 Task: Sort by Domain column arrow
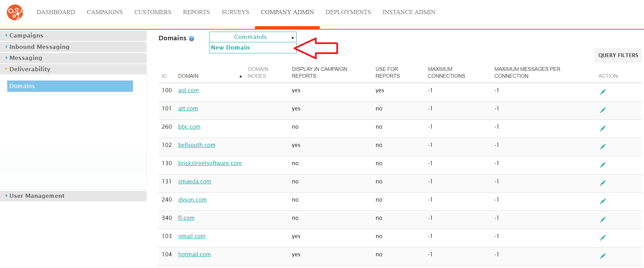tap(241, 76)
